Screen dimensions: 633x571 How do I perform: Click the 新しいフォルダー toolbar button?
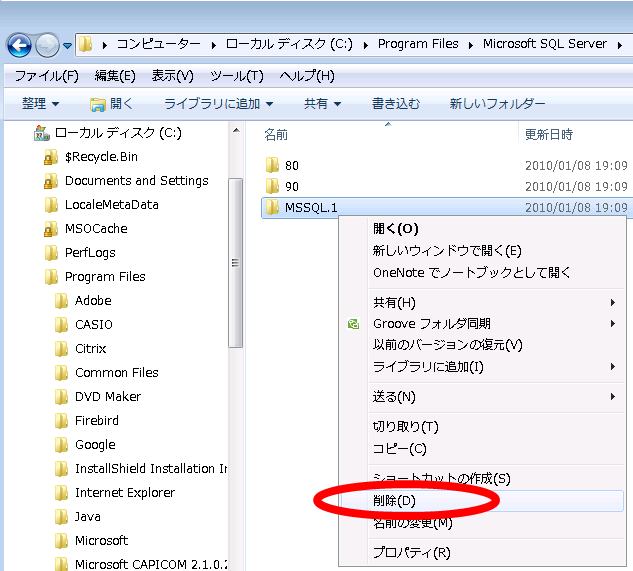click(x=497, y=104)
